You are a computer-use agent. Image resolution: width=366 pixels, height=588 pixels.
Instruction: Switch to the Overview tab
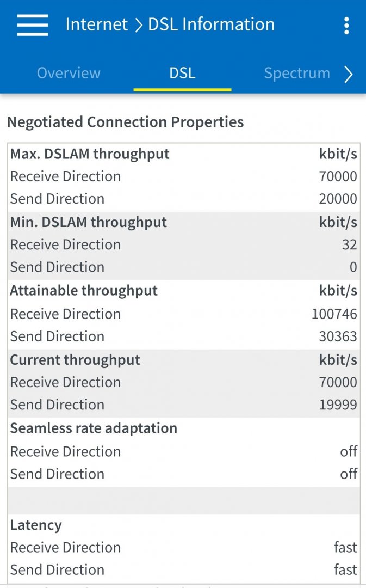69,73
